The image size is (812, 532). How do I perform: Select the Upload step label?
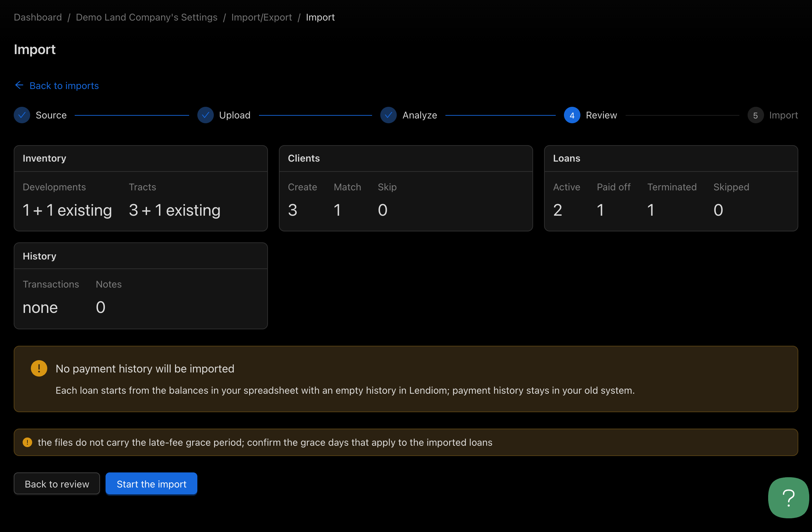click(235, 115)
